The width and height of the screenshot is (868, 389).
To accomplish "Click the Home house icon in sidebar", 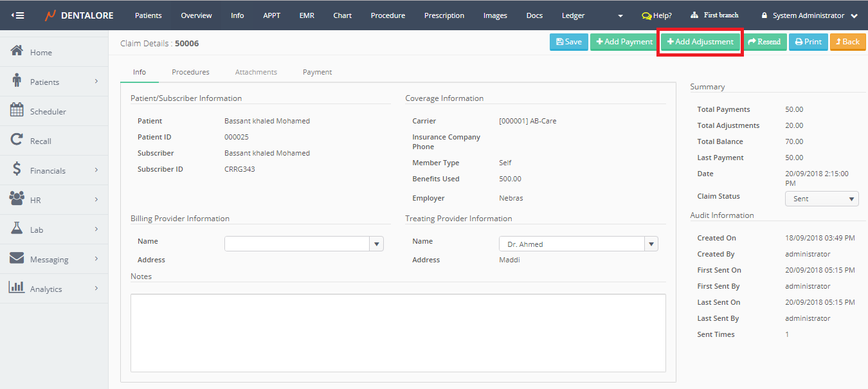I will [x=17, y=51].
